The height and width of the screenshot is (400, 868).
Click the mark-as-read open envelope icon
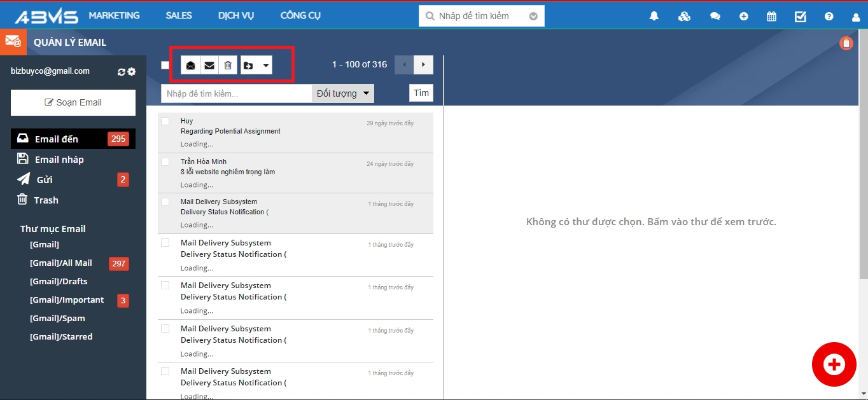click(x=190, y=66)
